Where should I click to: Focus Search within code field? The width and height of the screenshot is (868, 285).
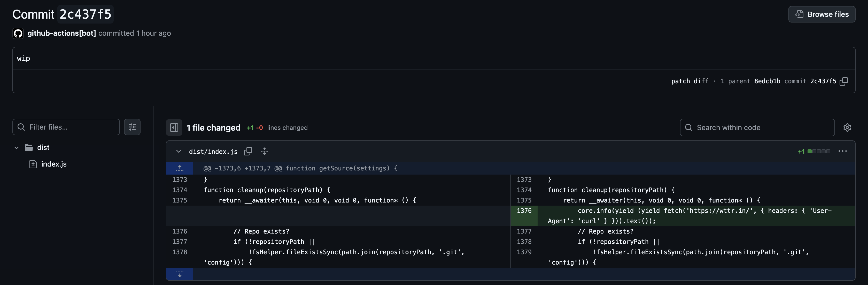click(757, 128)
